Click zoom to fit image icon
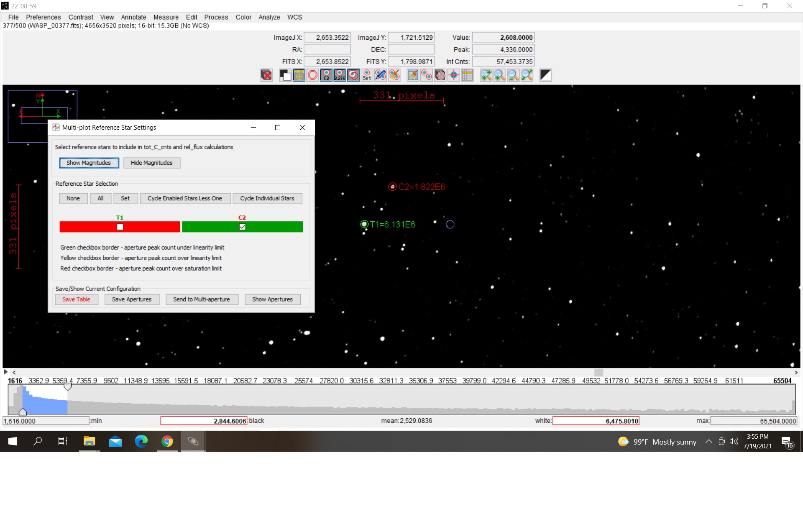This screenshot has width=803, height=532. point(527,75)
